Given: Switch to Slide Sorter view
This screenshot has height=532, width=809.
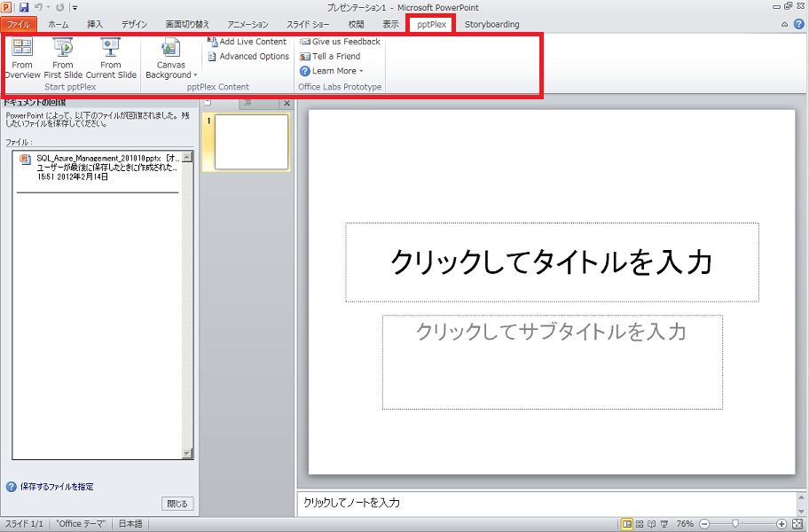Looking at the screenshot, I should [640, 524].
